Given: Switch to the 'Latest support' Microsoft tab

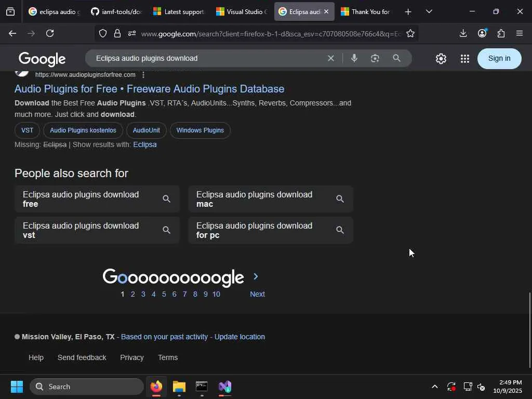Looking at the screenshot, I should [x=179, y=12].
